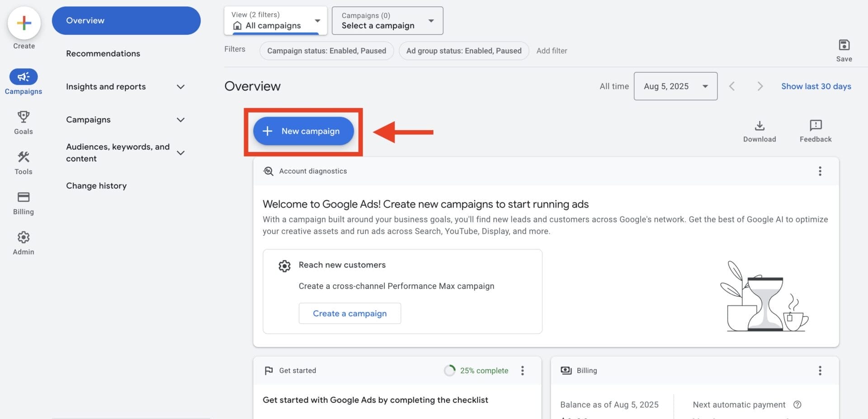Image resolution: width=868 pixels, height=419 pixels.
Task: Select the Overview navigation item
Action: click(126, 20)
